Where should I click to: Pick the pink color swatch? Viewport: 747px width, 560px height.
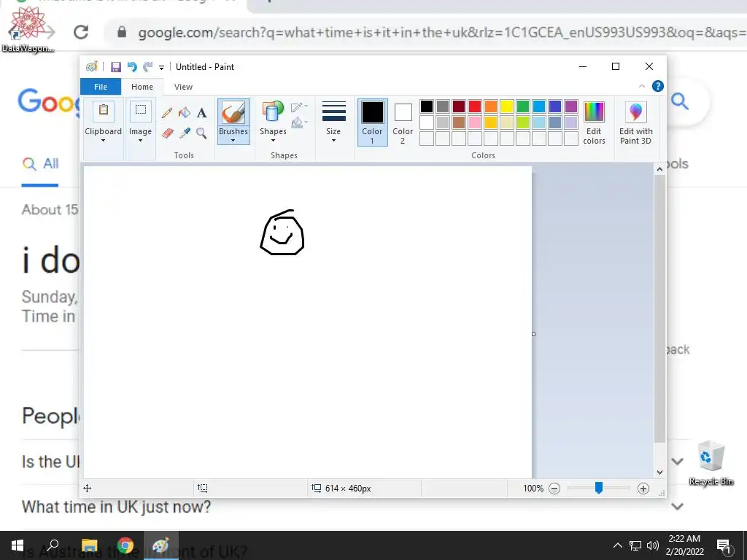pyautogui.click(x=474, y=122)
